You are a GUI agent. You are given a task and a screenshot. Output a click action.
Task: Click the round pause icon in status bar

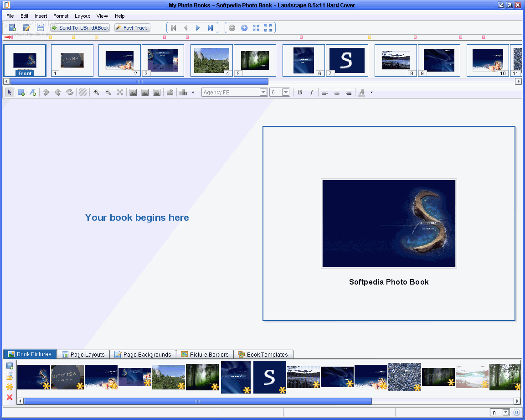[517, 412]
